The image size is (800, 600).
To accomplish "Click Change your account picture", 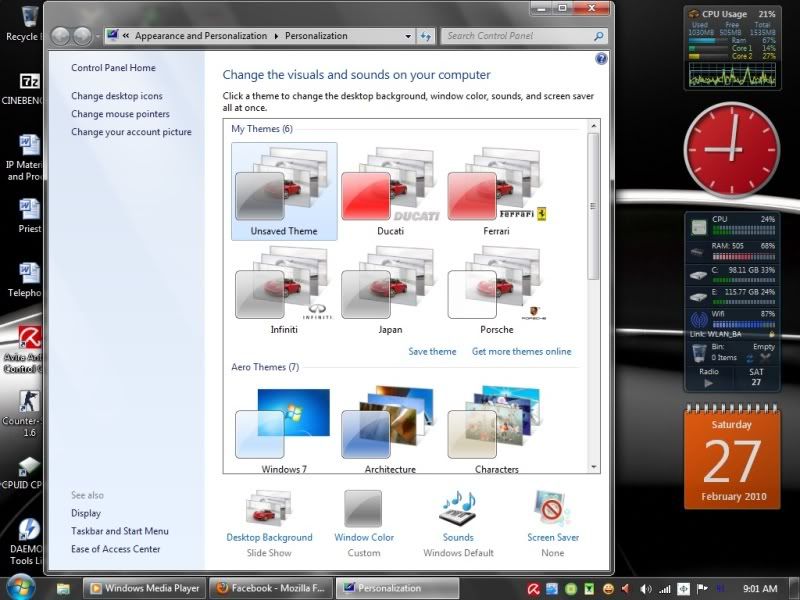I will coord(131,132).
